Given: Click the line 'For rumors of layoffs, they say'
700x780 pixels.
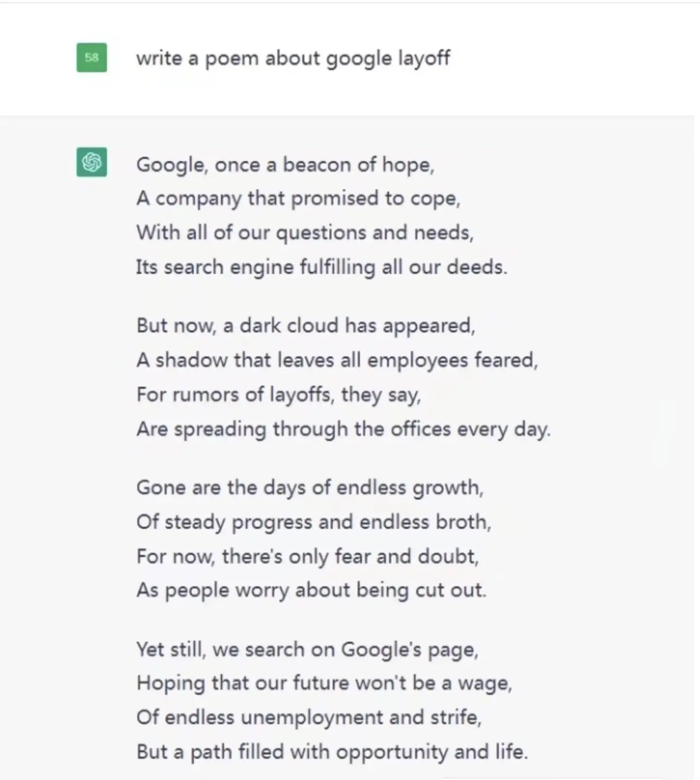Looking at the screenshot, I should pos(278,394).
